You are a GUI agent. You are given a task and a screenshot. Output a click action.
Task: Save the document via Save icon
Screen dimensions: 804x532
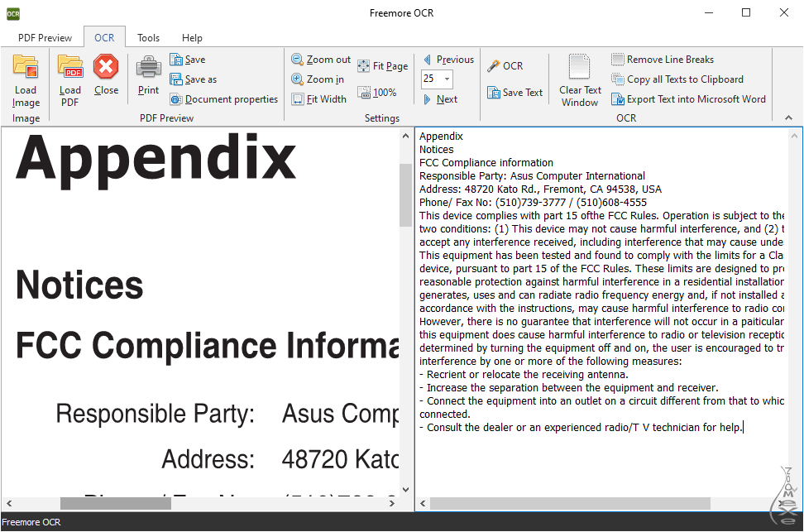tap(188, 60)
